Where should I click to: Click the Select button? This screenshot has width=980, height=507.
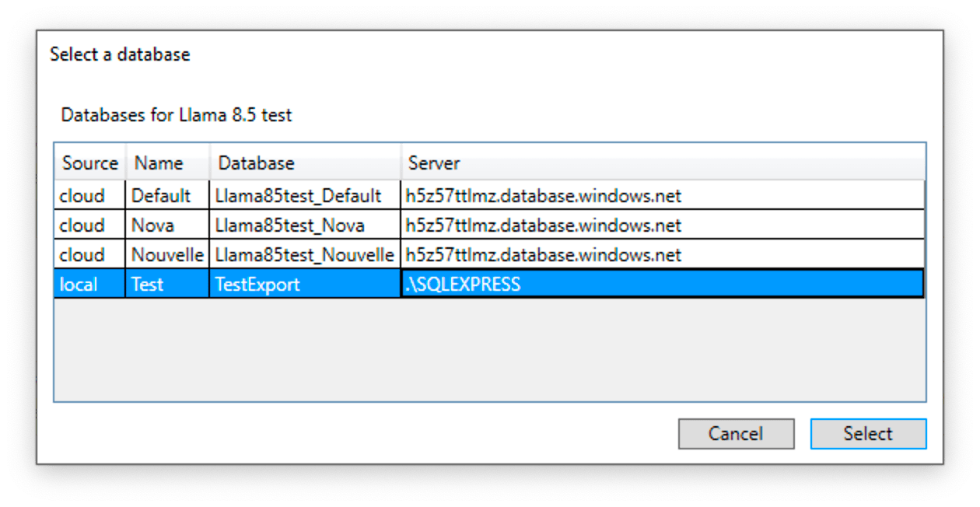point(868,434)
